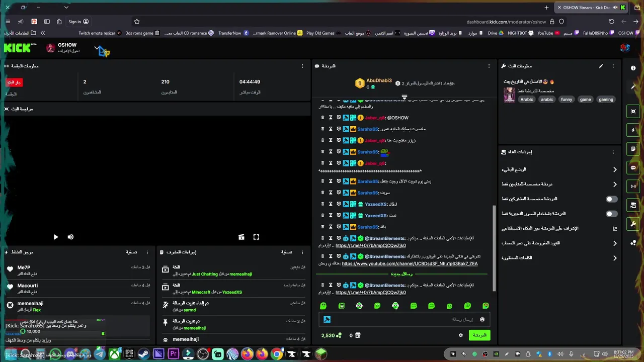
Task: Toggle session info broadcast icon in sidebar
Action: point(633,186)
